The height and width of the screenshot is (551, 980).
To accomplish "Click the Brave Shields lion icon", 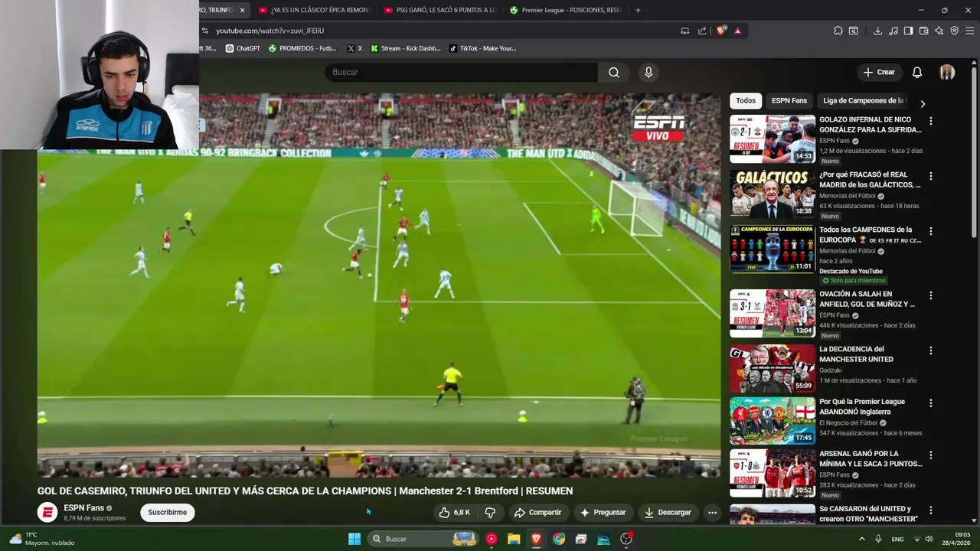I will [720, 31].
